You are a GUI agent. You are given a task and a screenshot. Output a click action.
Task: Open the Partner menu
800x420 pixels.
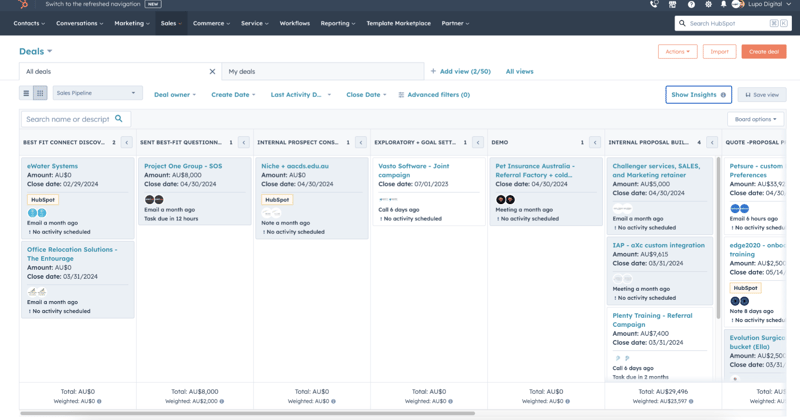pyautogui.click(x=455, y=23)
